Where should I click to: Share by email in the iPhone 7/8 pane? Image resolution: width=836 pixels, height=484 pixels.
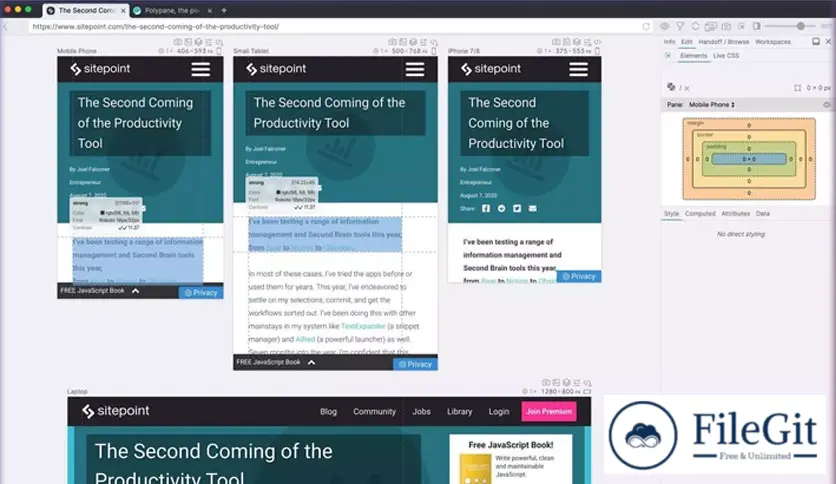[x=533, y=208]
